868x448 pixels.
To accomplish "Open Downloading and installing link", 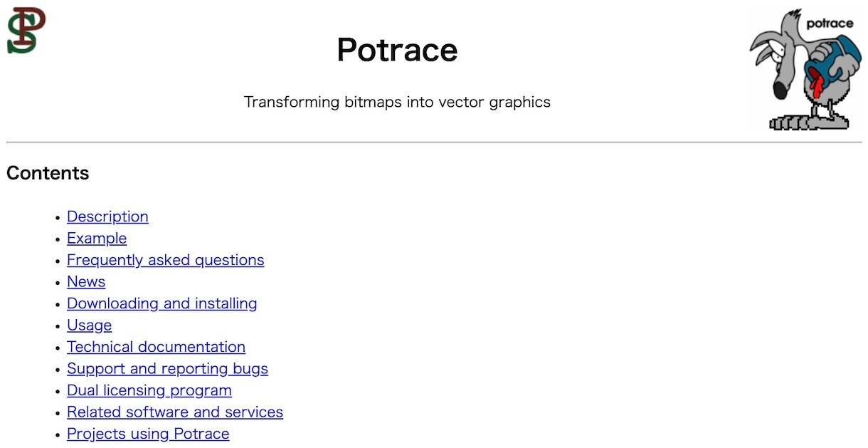I will point(162,303).
